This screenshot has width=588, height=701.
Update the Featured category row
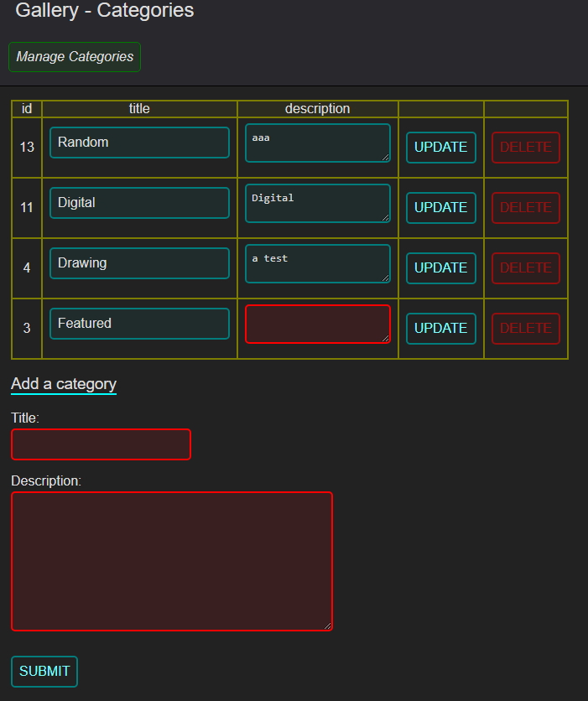click(x=440, y=329)
